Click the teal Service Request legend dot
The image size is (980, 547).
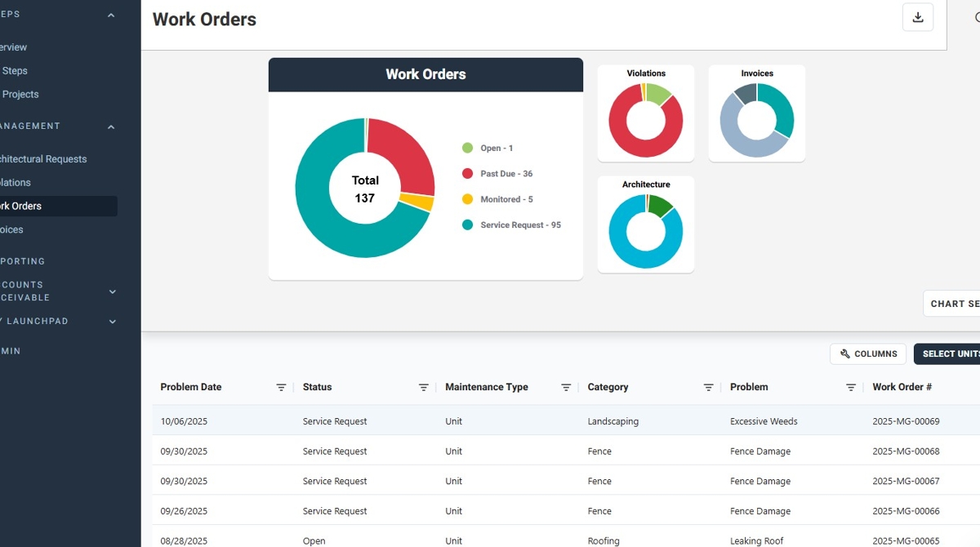click(x=467, y=225)
